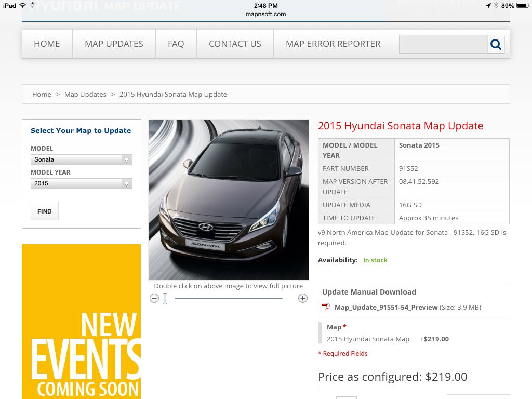The image size is (532, 399).
Task: Click the magnifier search icon
Action: point(496,44)
